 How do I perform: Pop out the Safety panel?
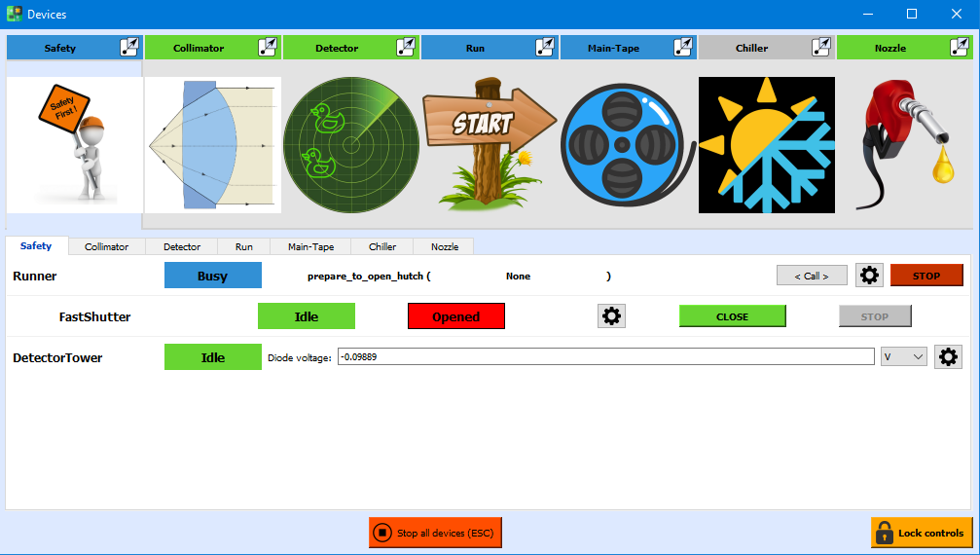pyautogui.click(x=129, y=47)
